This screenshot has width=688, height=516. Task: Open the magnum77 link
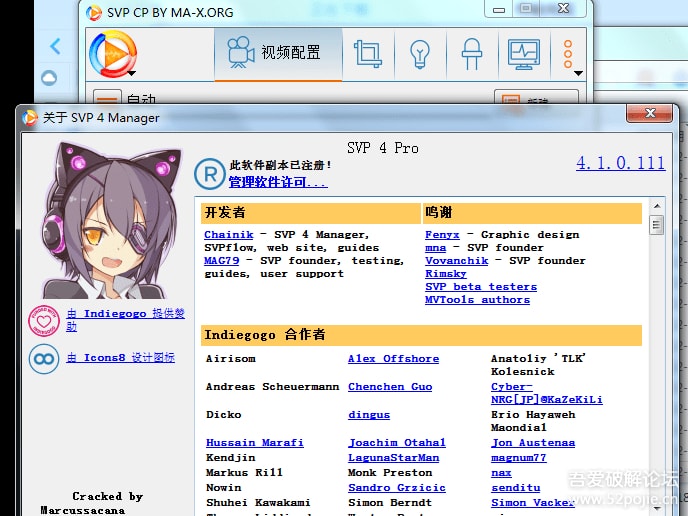click(519, 458)
